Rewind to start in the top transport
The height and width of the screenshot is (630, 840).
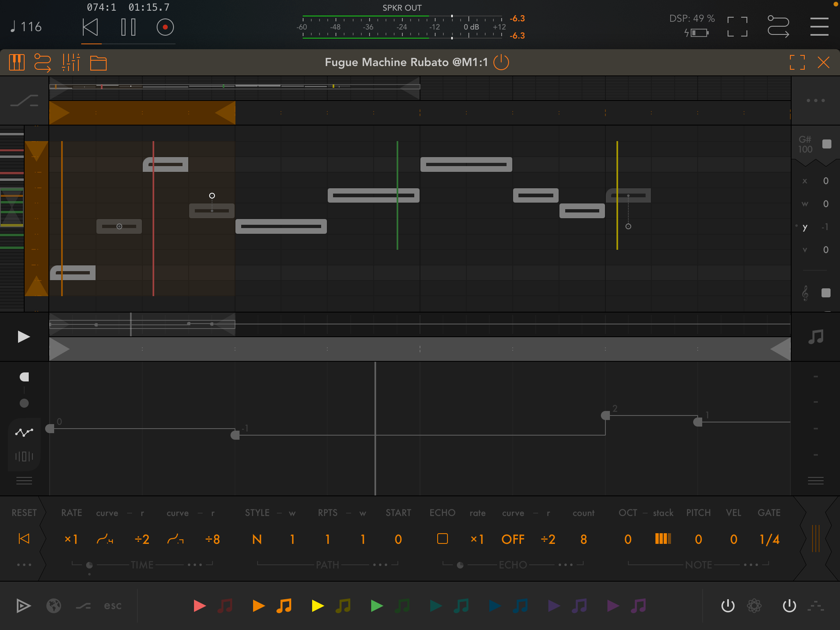tap(90, 27)
